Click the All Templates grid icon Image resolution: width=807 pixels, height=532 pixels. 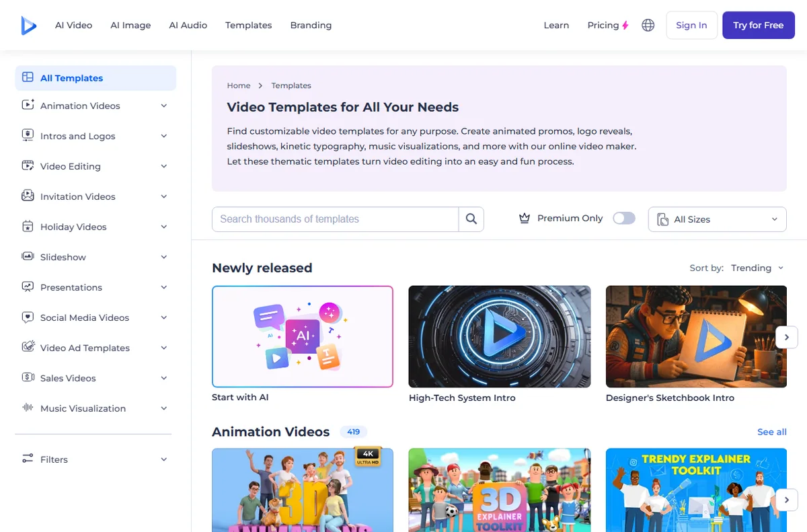28,77
